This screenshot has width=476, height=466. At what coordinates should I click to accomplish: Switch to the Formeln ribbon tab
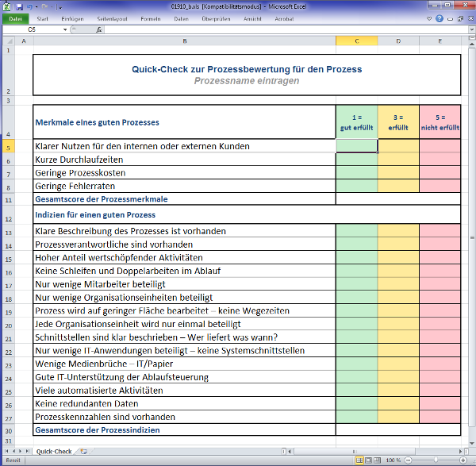pos(150,17)
